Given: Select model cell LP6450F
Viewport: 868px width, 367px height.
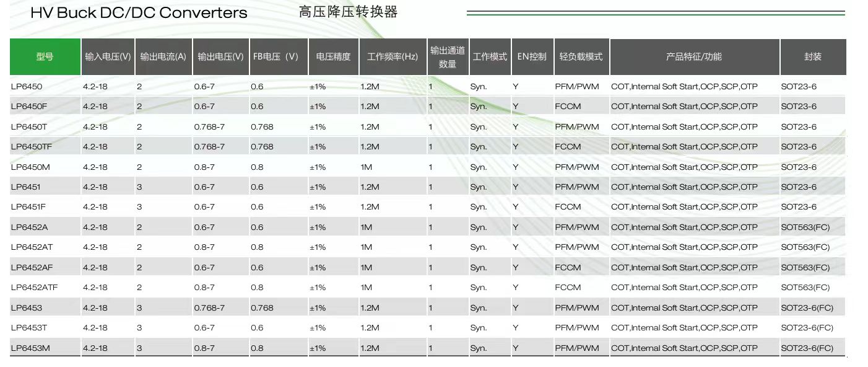Looking at the screenshot, I should tap(29, 107).
